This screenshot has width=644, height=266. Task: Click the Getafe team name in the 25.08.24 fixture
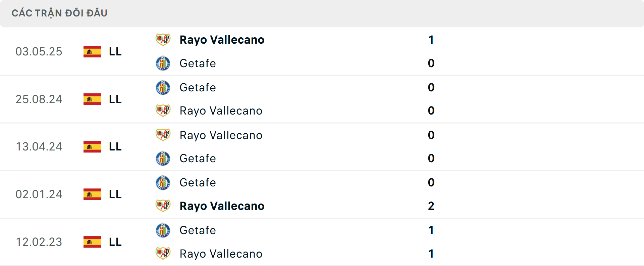[198, 87]
